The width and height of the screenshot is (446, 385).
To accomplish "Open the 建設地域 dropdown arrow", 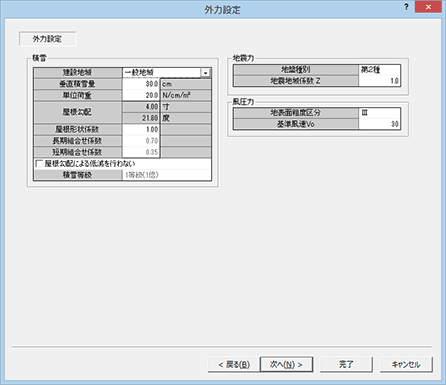I will click(x=206, y=73).
